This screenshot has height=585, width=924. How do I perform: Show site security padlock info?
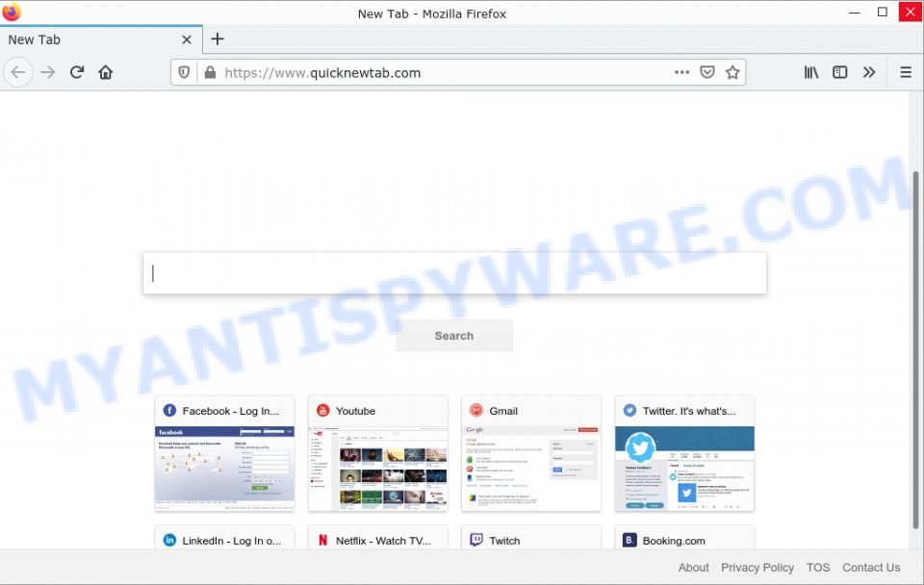210,72
